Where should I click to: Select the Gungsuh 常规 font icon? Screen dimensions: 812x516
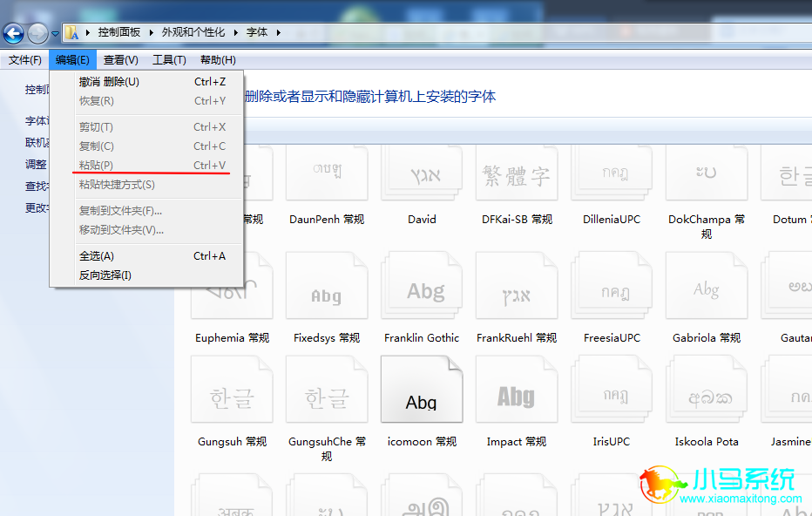click(232, 389)
